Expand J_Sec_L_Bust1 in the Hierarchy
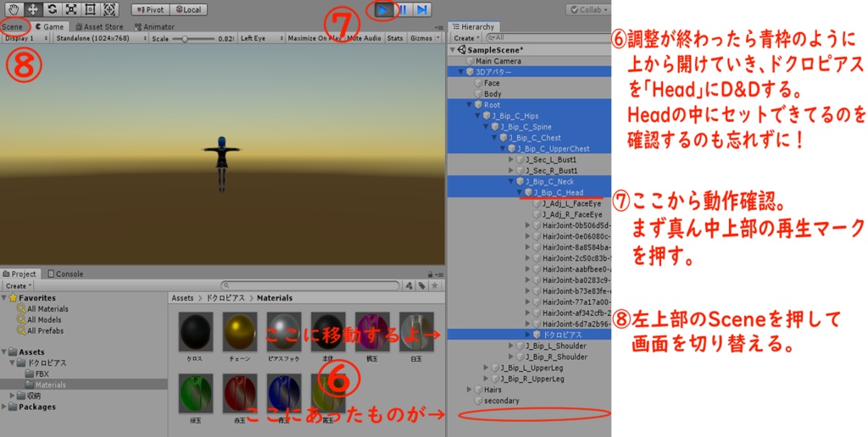Screen dimensions: 868x437 pos(511,159)
